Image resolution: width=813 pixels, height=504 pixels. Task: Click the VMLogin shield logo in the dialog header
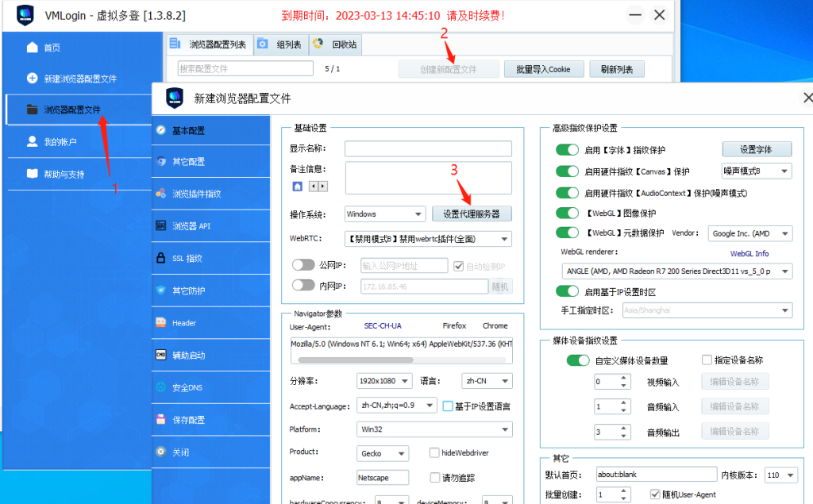pos(175,98)
